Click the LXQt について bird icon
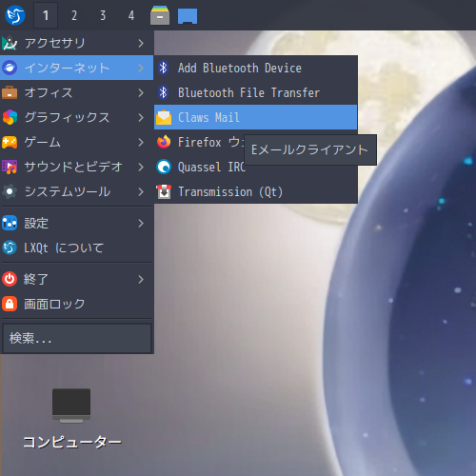This screenshot has width=476, height=476. [10, 248]
